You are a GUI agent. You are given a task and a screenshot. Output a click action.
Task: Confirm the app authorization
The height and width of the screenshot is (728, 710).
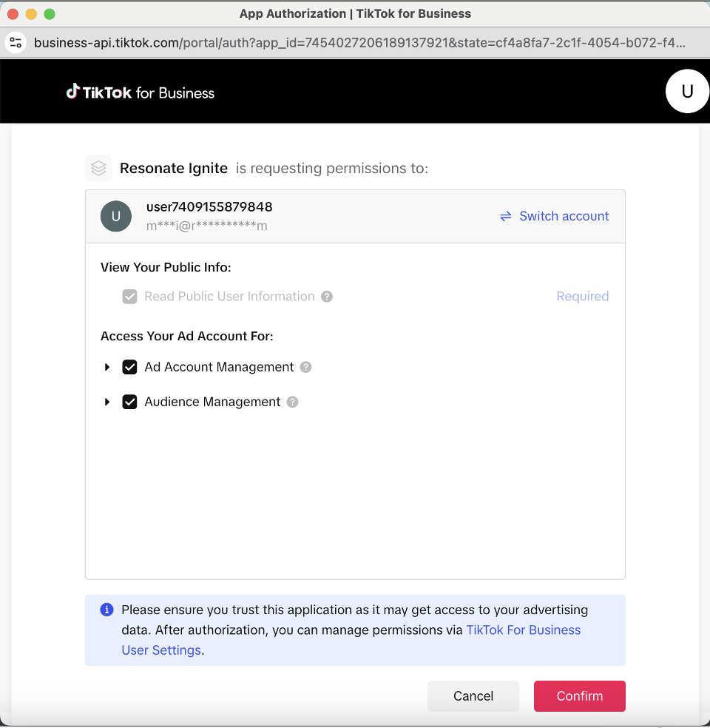(x=580, y=696)
